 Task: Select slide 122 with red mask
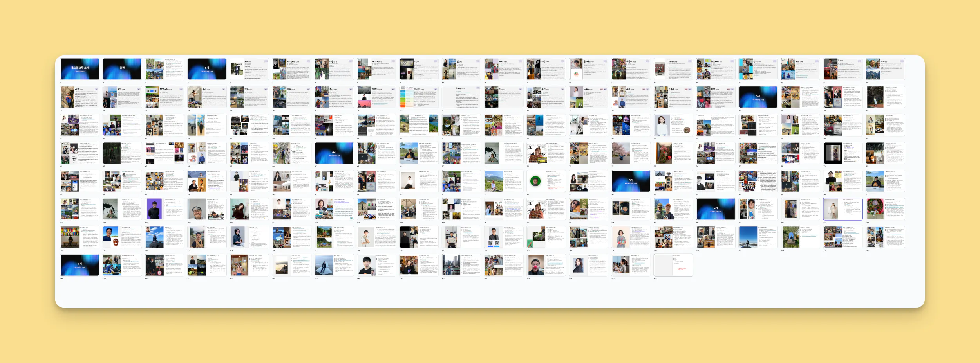pos(122,237)
